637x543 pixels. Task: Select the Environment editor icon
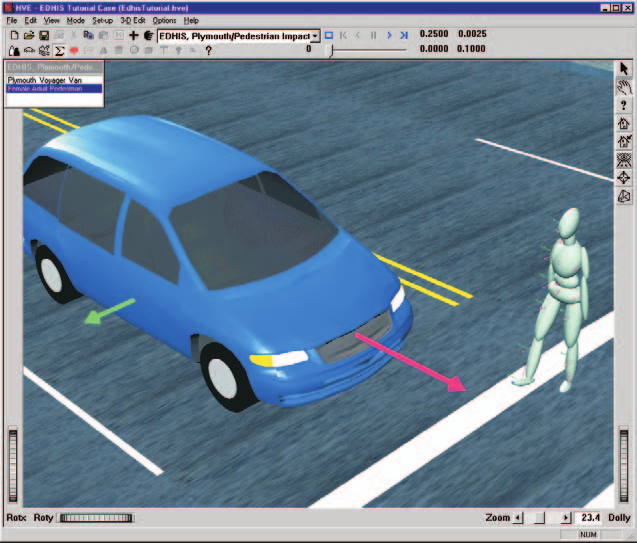[44, 51]
